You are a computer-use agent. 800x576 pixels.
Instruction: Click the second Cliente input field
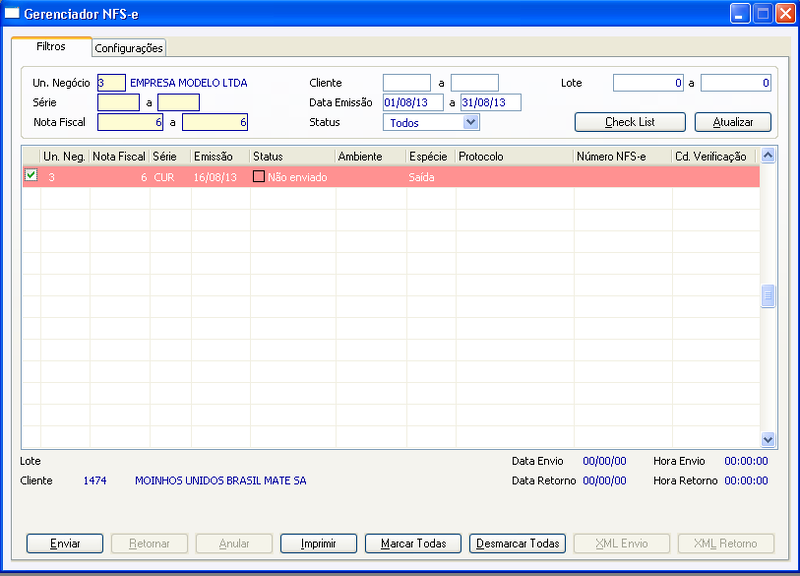point(474,83)
